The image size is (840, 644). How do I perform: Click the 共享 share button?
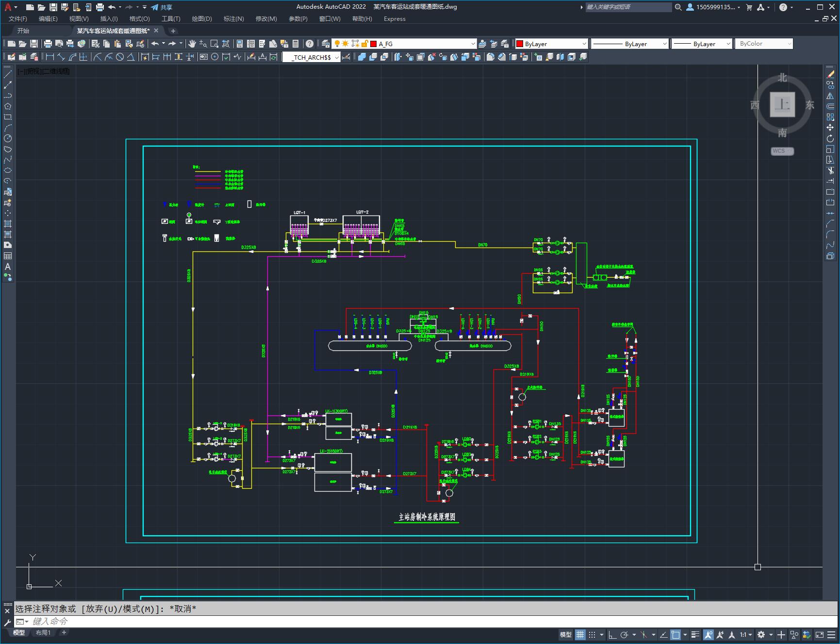[x=162, y=7]
